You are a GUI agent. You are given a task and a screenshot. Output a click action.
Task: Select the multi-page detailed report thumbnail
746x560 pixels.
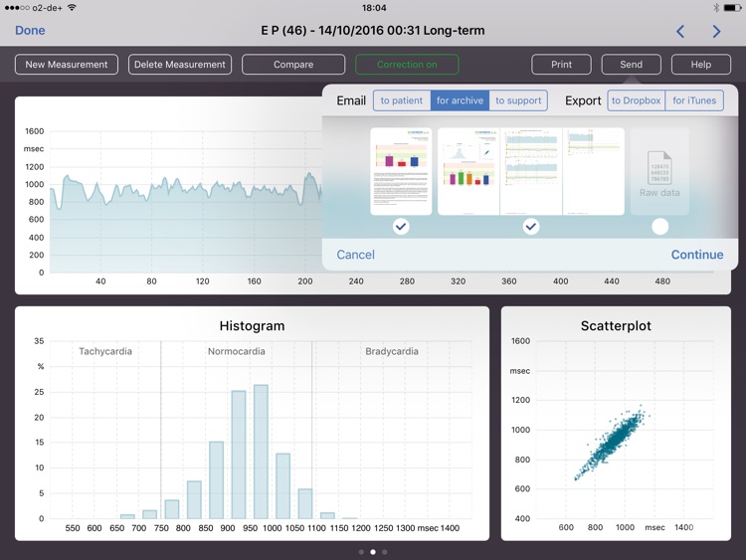(x=531, y=171)
